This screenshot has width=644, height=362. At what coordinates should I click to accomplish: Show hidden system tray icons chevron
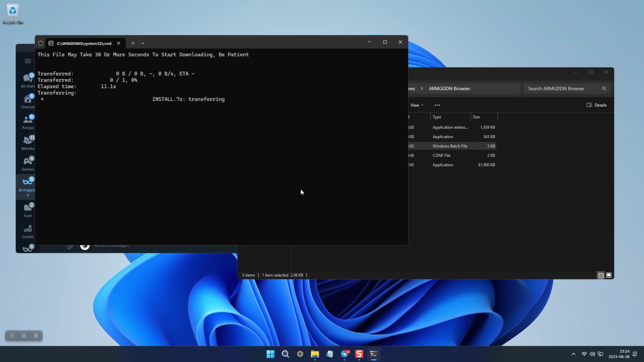tap(574, 354)
